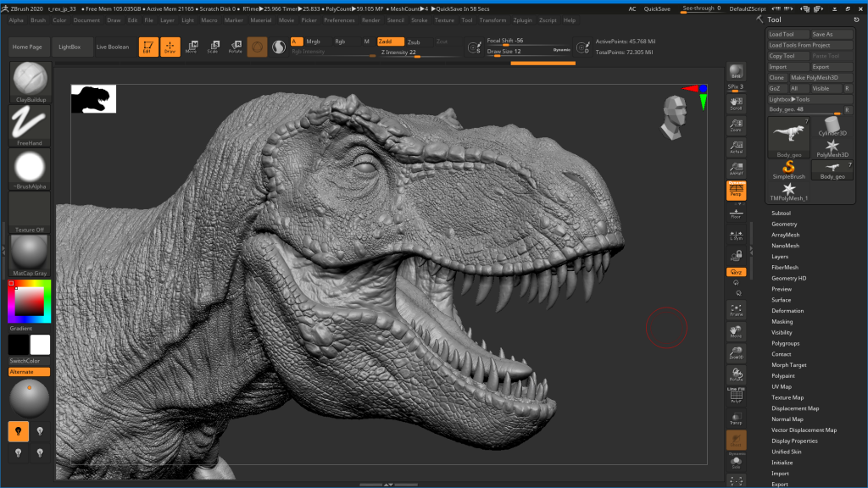
Task: Select the Zoom canvas navigation icon
Action: pyautogui.click(x=736, y=125)
